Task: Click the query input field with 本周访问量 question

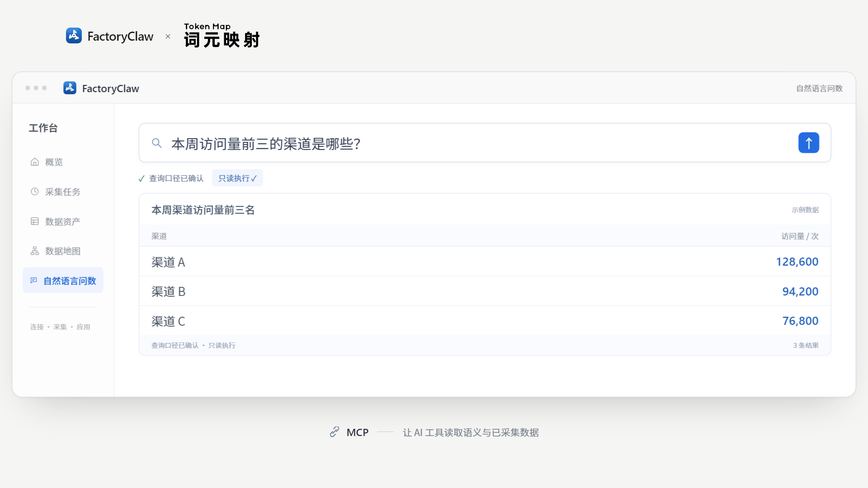Action: 485,143
